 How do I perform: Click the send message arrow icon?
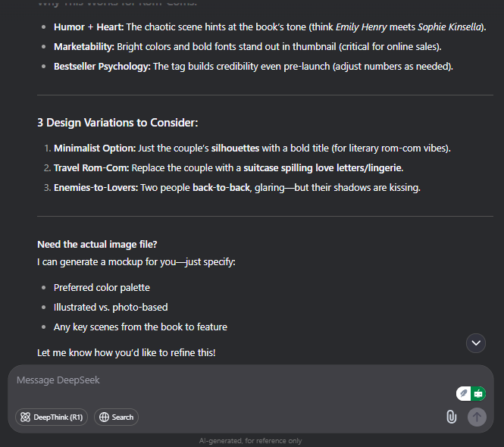(x=477, y=417)
